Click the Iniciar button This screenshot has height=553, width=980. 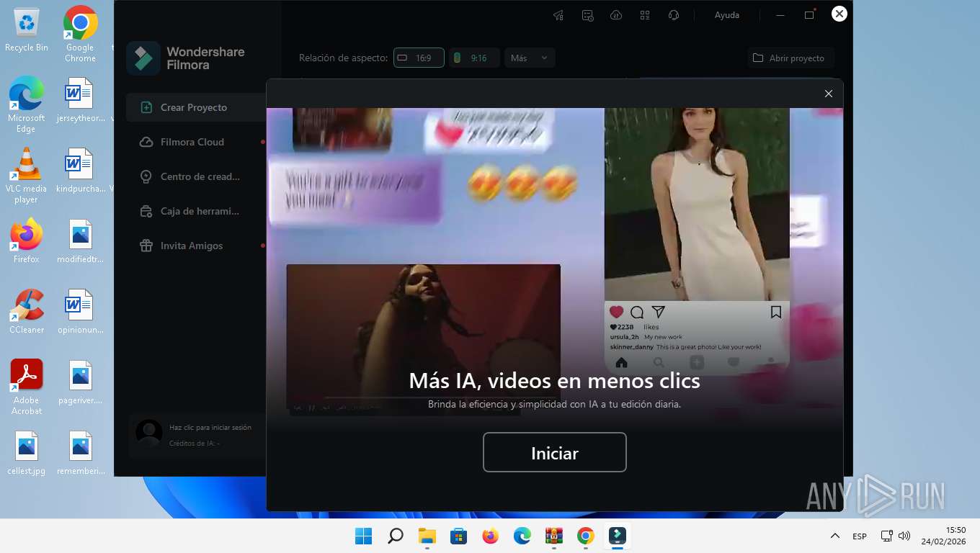(x=554, y=452)
